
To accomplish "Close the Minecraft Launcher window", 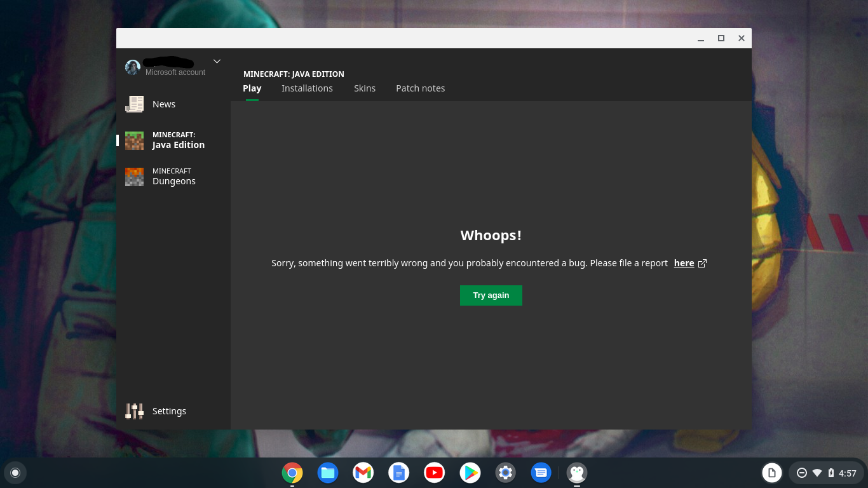I will (742, 38).
